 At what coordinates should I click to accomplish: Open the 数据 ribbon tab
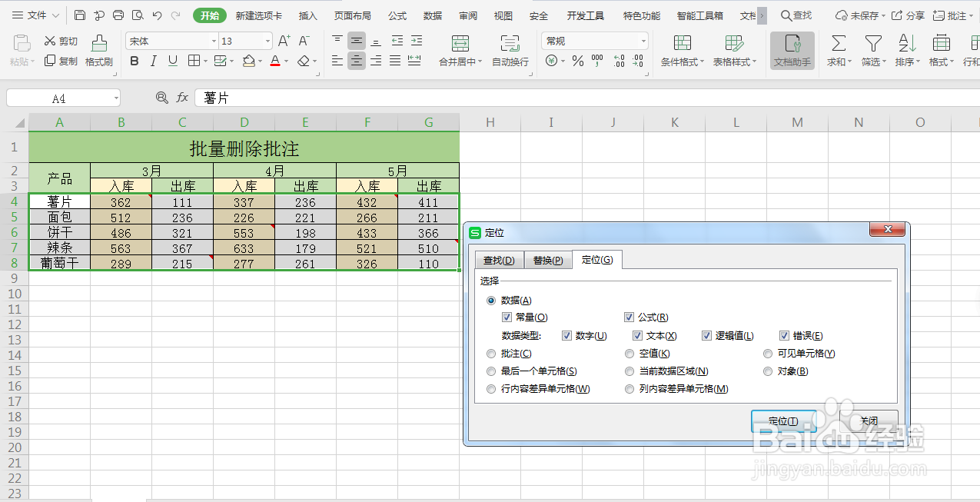[433, 15]
